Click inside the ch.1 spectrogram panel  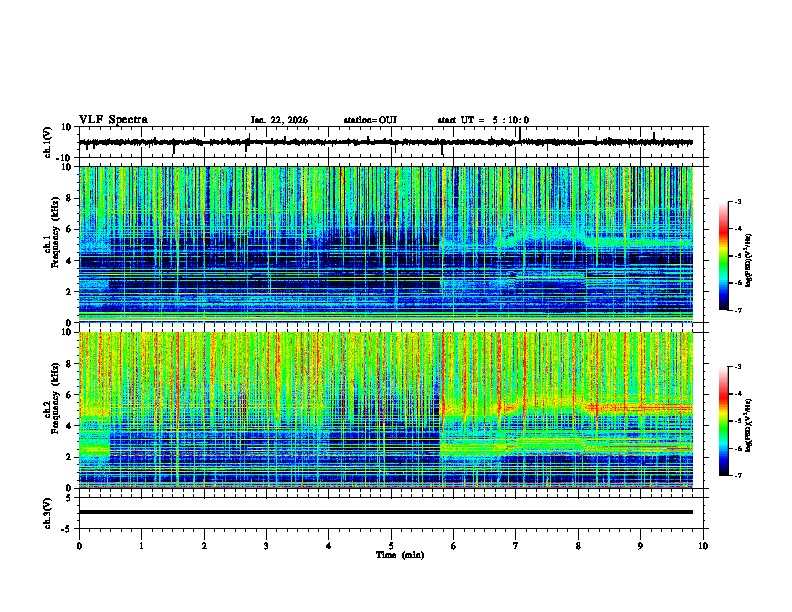pyautogui.click(x=385, y=244)
